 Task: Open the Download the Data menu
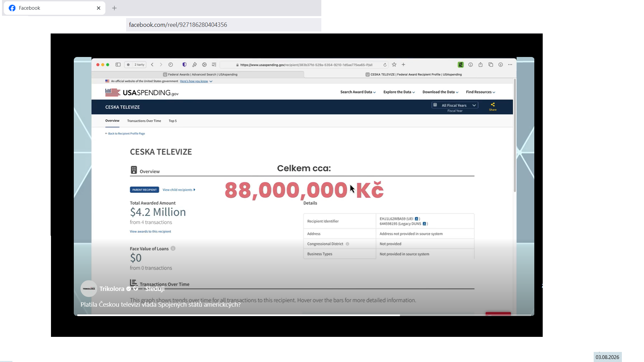pyautogui.click(x=440, y=92)
